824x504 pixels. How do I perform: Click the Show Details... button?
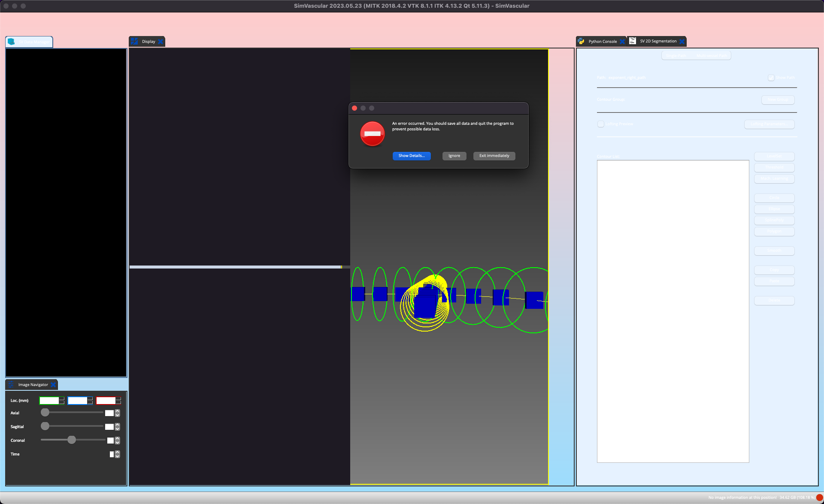pyautogui.click(x=411, y=156)
